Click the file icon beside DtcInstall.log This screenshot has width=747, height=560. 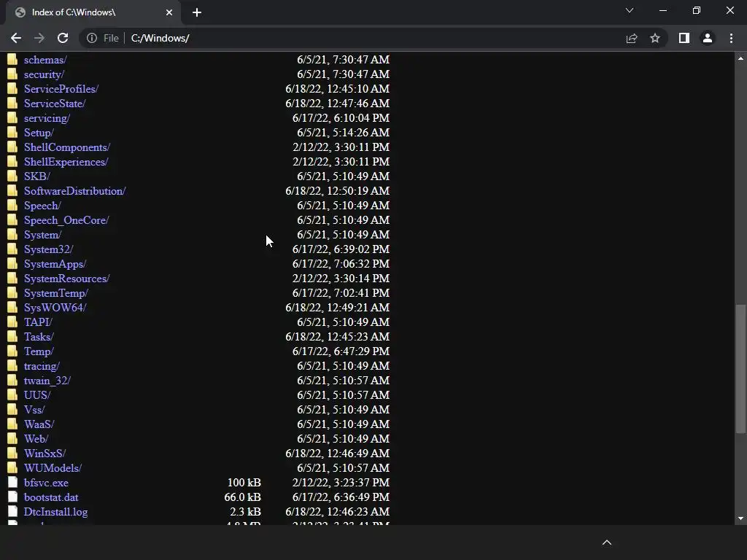(12, 511)
